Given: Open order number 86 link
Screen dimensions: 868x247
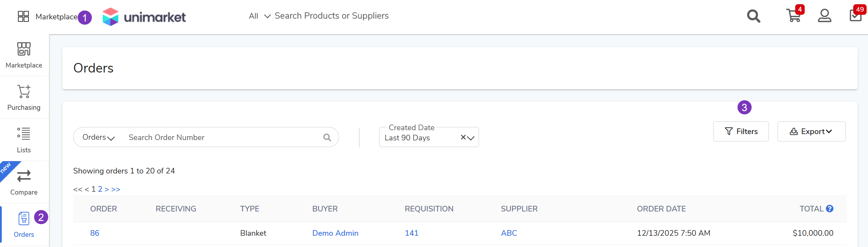Looking at the screenshot, I should (x=95, y=233).
